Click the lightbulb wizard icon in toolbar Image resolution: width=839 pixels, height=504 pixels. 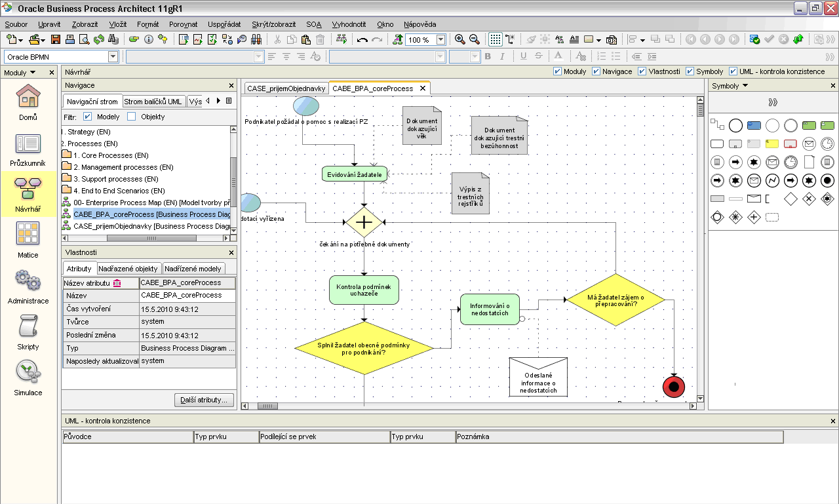[x=163, y=39]
